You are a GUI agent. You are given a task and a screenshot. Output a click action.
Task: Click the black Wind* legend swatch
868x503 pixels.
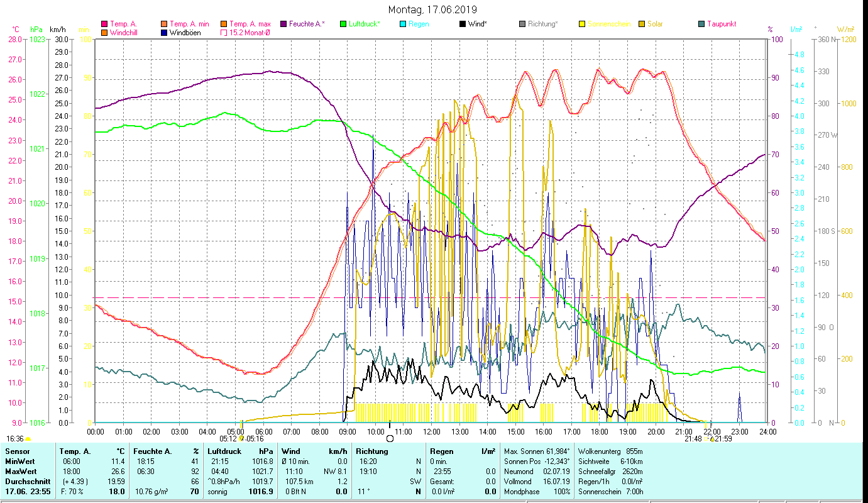(463, 25)
